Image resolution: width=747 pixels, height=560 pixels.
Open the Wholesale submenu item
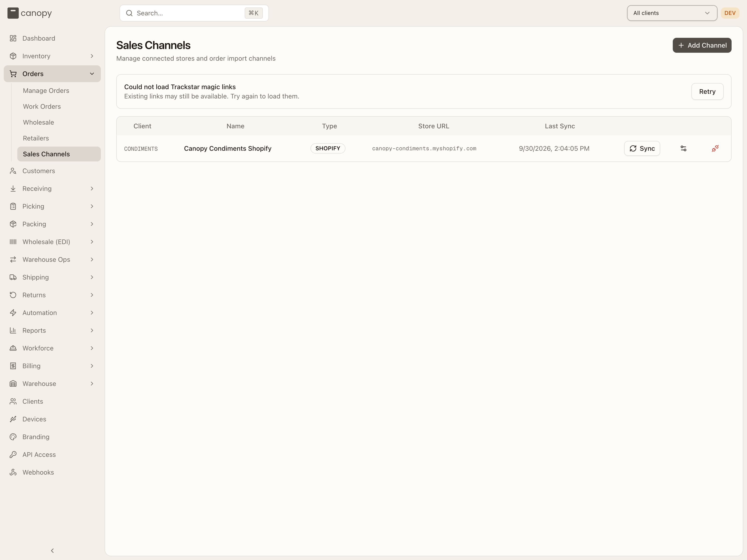[x=59, y=122]
